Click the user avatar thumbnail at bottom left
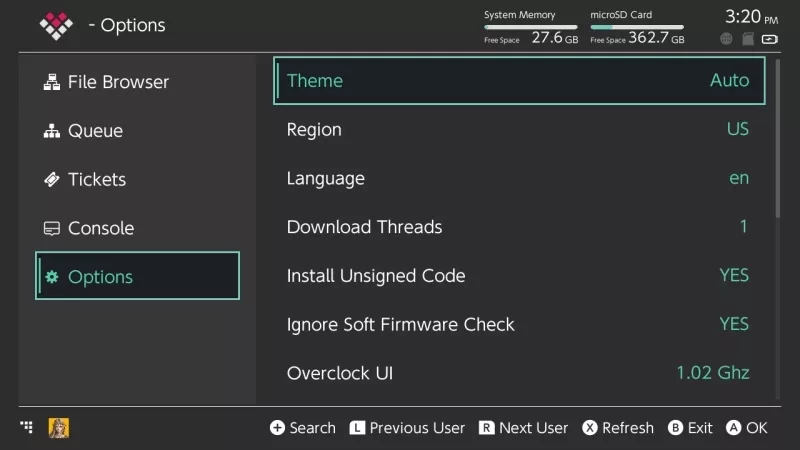 pos(58,428)
